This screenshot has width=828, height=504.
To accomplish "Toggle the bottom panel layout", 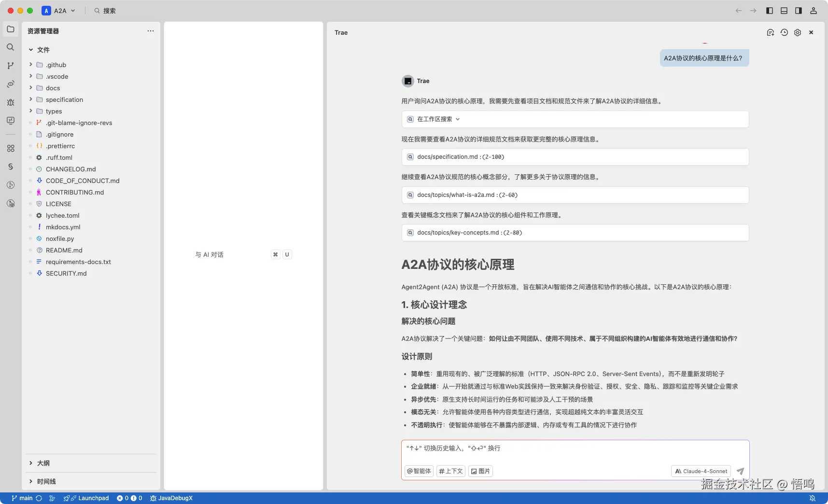I will [784, 11].
